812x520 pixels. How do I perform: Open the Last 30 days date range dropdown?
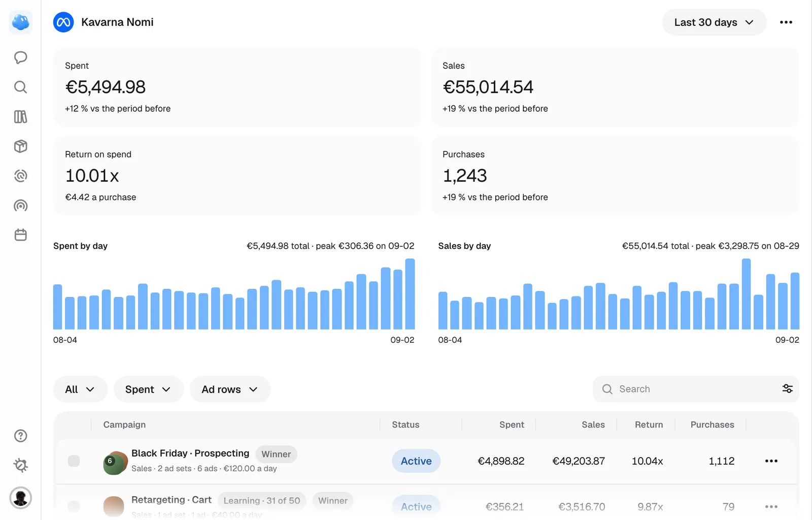click(x=714, y=22)
